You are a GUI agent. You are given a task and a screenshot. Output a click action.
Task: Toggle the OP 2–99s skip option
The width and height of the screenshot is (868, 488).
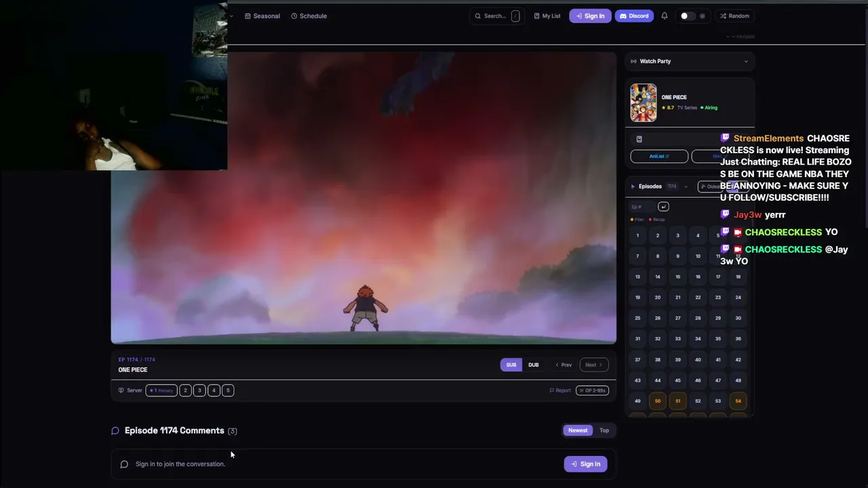pyautogui.click(x=592, y=390)
